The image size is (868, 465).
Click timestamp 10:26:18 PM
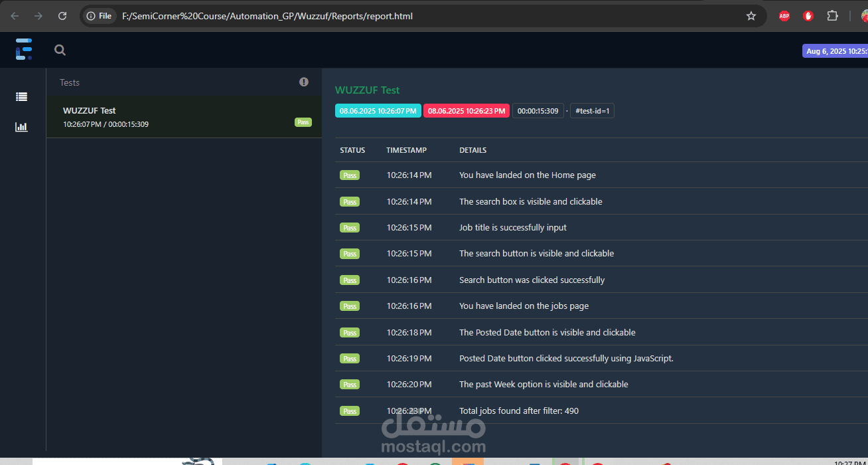tap(409, 332)
